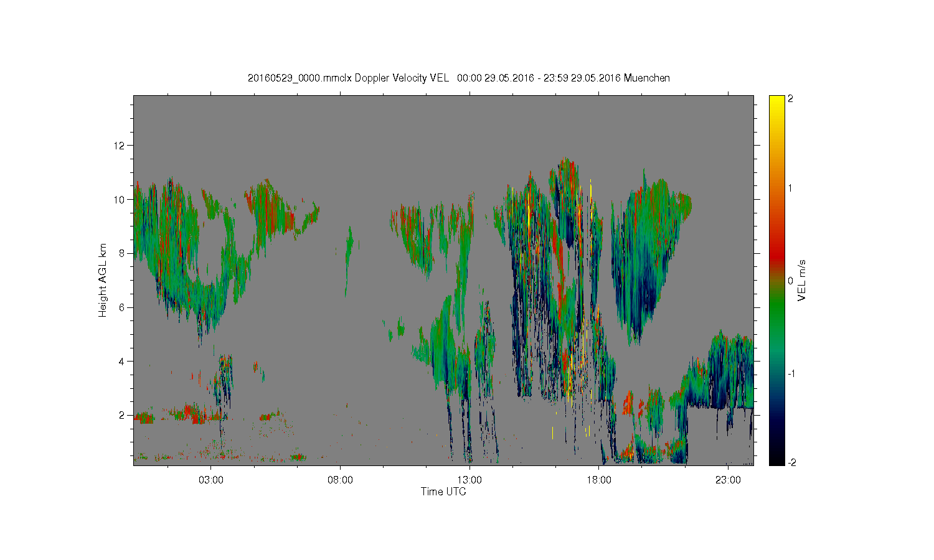Click the 13:00 time tick label
934x560 pixels.
click(469, 480)
